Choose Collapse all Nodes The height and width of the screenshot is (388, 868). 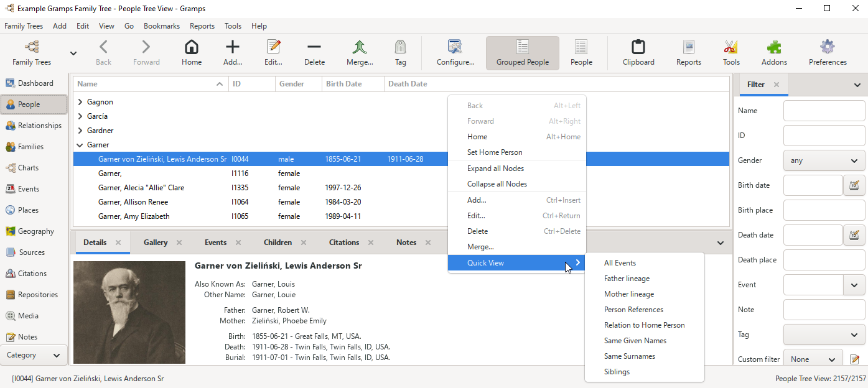[x=516, y=184]
